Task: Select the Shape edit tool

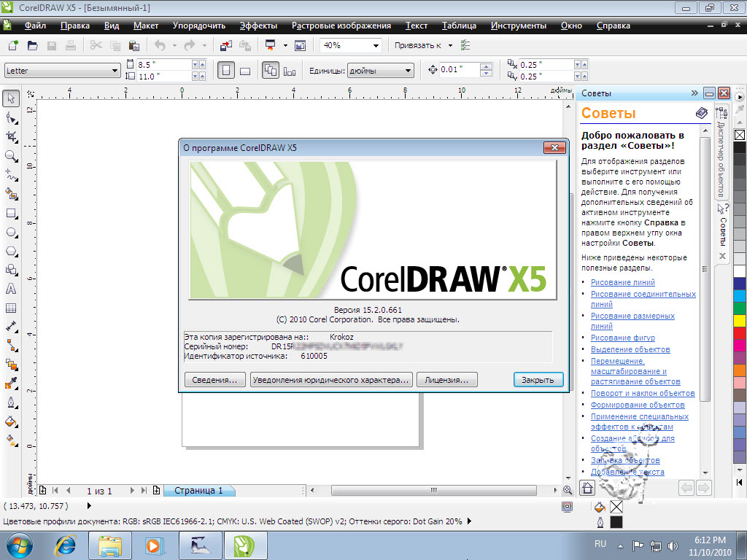Action: pyautogui.click(x=11, y=117)
